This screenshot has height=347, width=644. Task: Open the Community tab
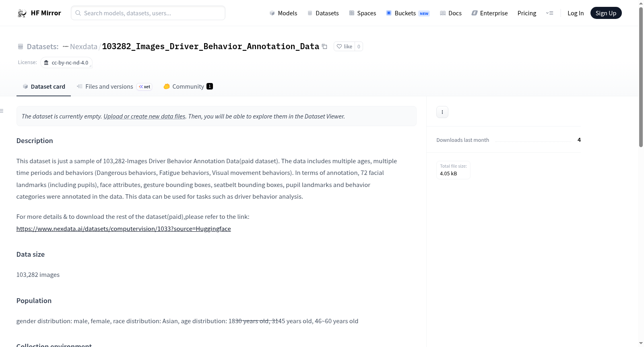tap(188, 87)
